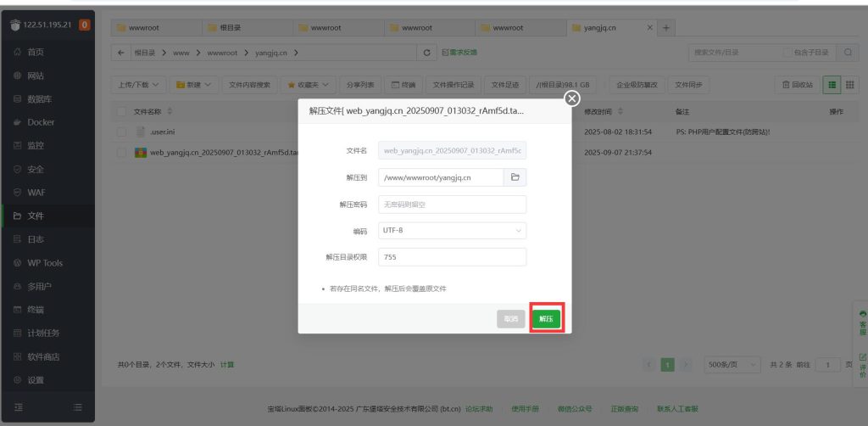Open the 首页 home sidebar item
The width and height of the screenshot is (868, 426).
coord(36,52)
